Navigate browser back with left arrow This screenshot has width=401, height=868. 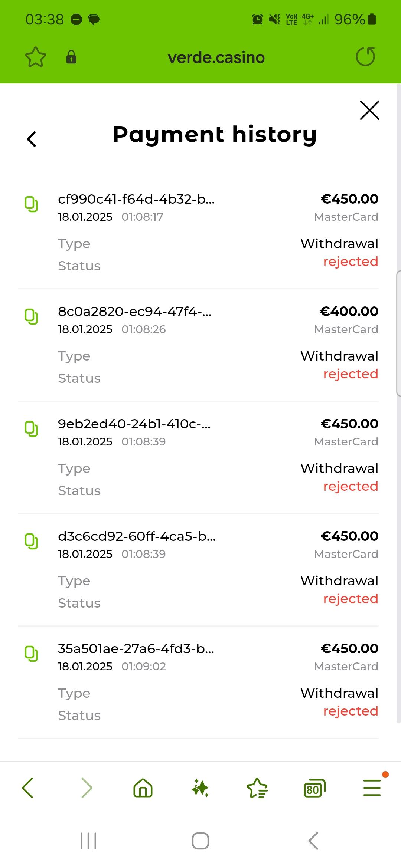pos(28,788)
